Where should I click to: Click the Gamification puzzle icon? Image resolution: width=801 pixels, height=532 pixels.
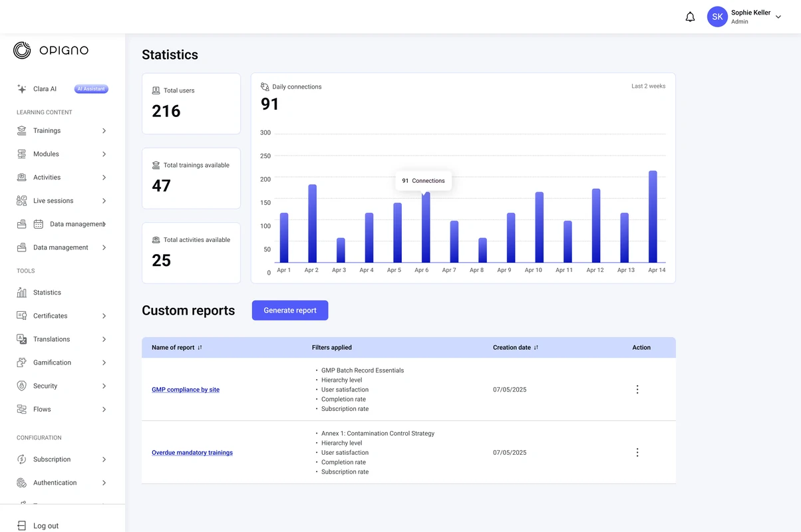tap(22, 362)
